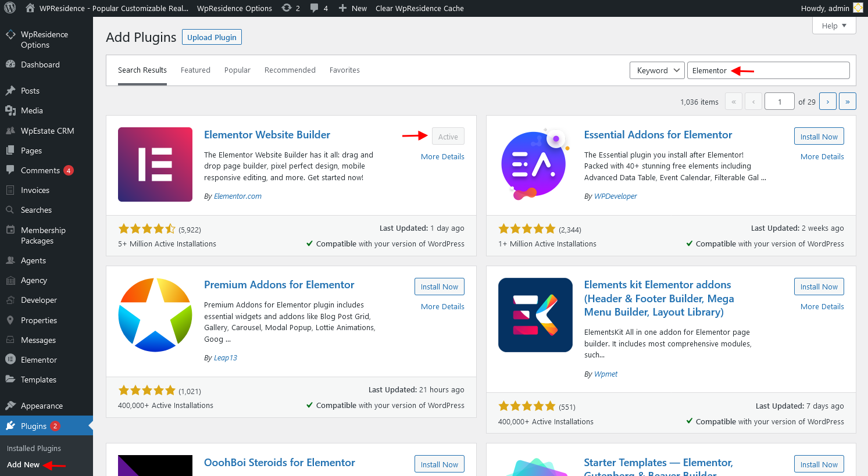Install Essential Addons for Elementor

pyautogui.click(x=819, y=136)
